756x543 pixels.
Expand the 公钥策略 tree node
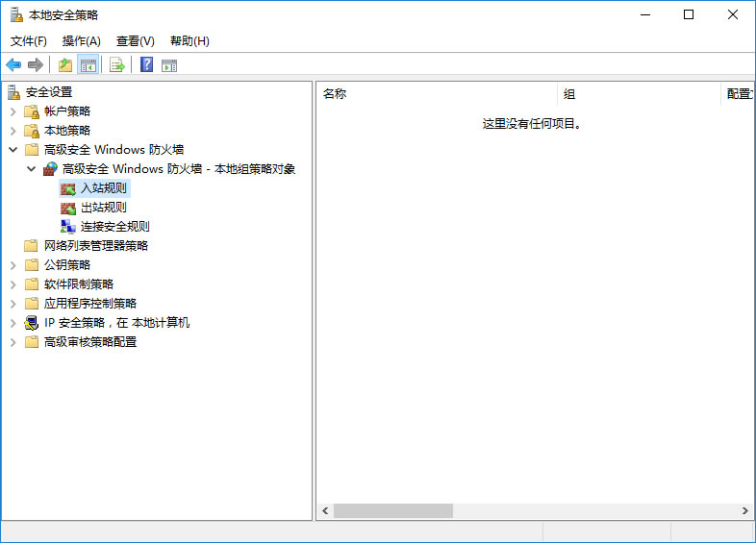click(13, 265)
